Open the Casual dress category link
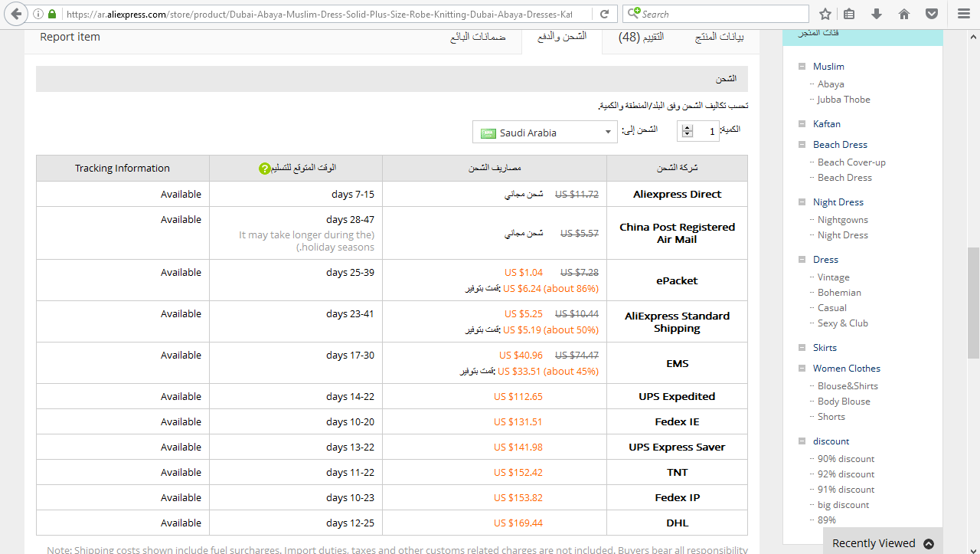 pos(832,308)
